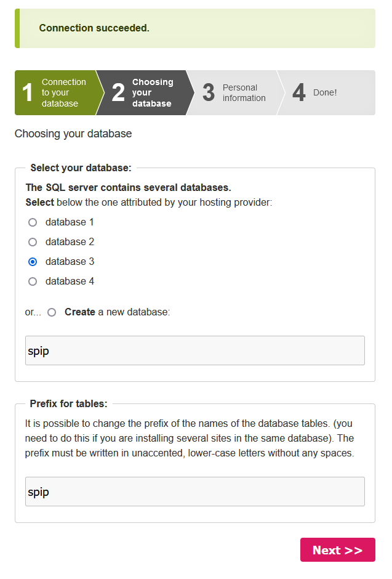Click the hosting provider instruction line
Image resolution: width=392 pixels, height=579 pixels.
point(148,202)
